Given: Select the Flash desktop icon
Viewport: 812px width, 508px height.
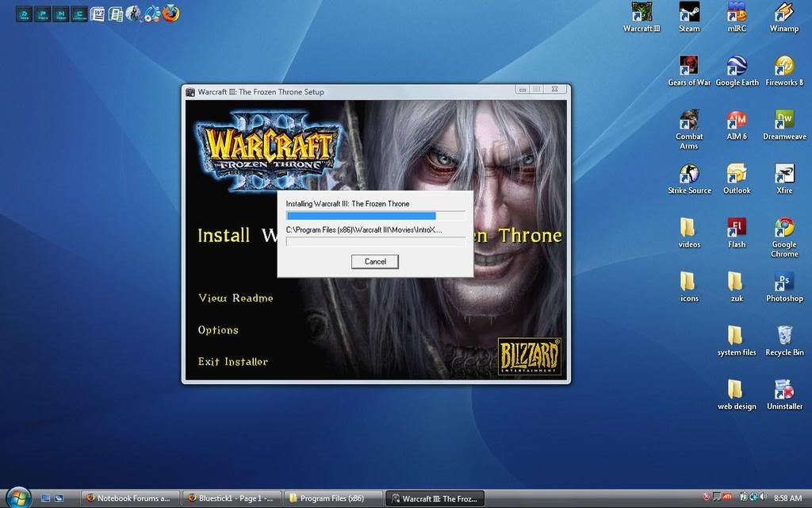Looking at the screenshot, I should pos(737,233).
